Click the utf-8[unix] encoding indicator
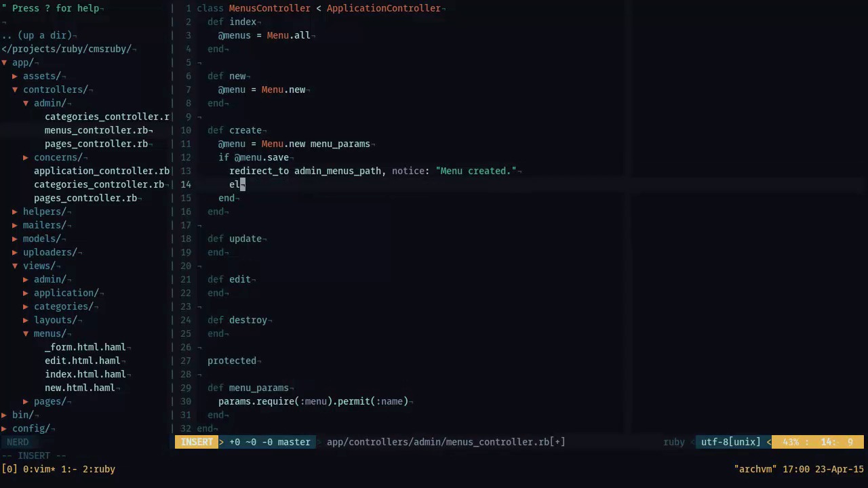 (x=731, y=442)
